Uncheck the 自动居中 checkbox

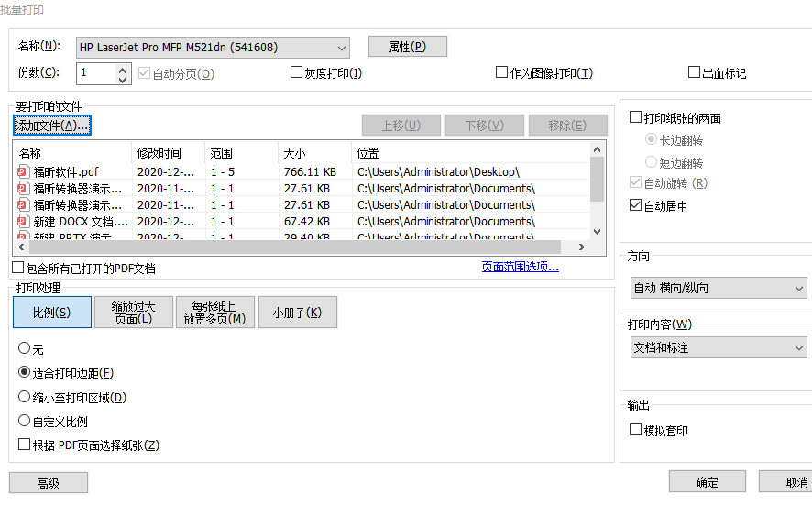pyautogui.click(x=635, y=205)
